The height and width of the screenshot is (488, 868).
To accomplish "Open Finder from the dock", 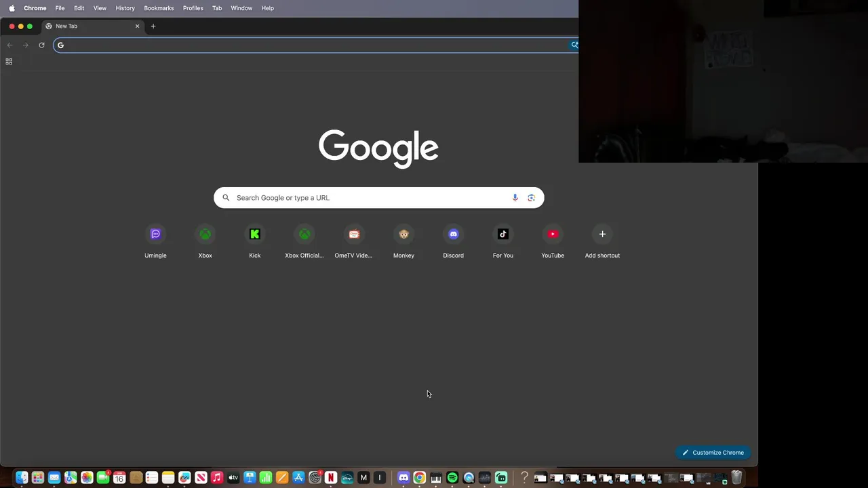I will pos(22,478).
